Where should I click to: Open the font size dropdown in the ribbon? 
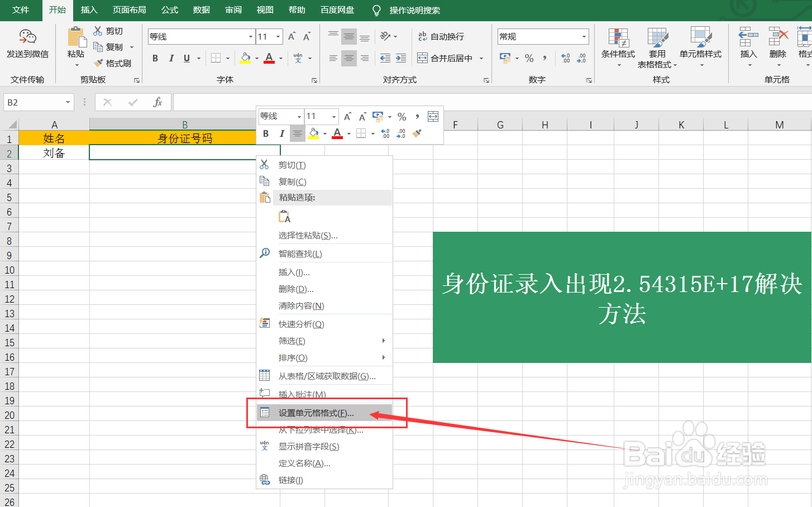click(277, 36)
